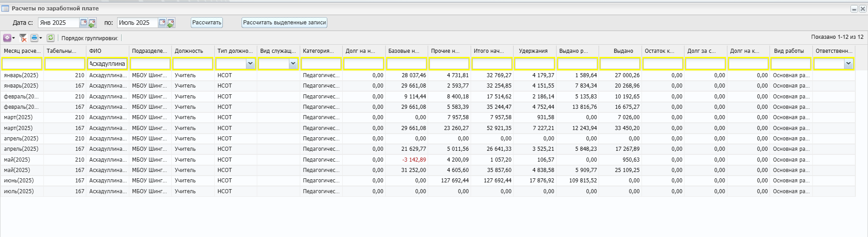Click the ФИО filter field containing Асхадуллина
Viewport: 868px width, 237px height.
(x=108, y=64)
